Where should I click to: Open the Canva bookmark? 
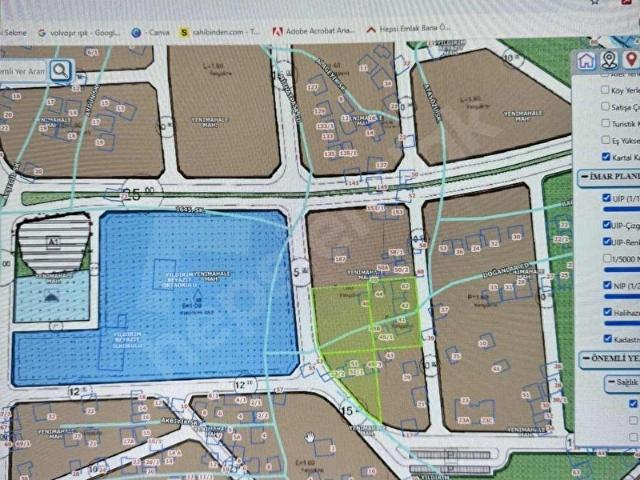(151, 33)
